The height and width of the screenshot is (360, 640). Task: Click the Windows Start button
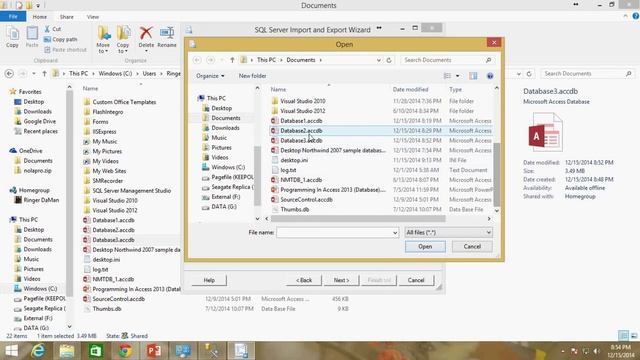11,351
